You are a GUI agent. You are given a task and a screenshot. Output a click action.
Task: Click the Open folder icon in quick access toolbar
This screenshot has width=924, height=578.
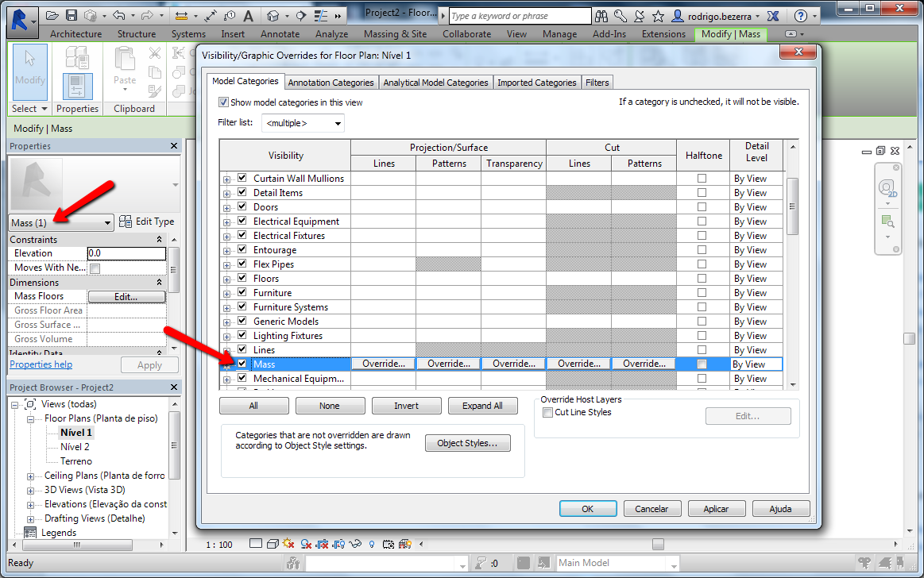[52, 16]
